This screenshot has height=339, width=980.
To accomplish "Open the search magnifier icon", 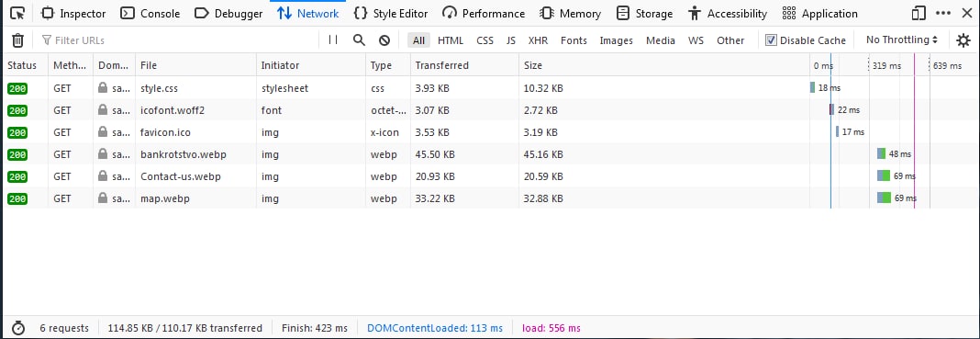I will 359,40.
